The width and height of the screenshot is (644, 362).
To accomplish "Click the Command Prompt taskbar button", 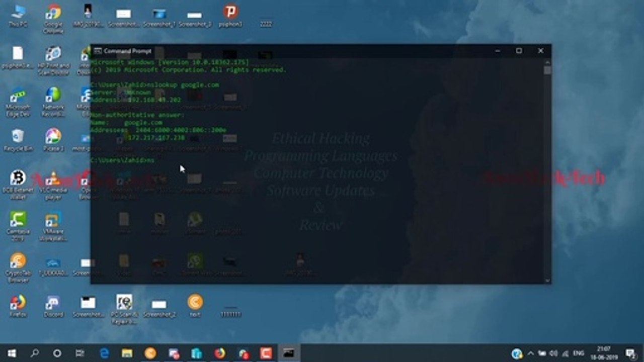I will (289, 353).
